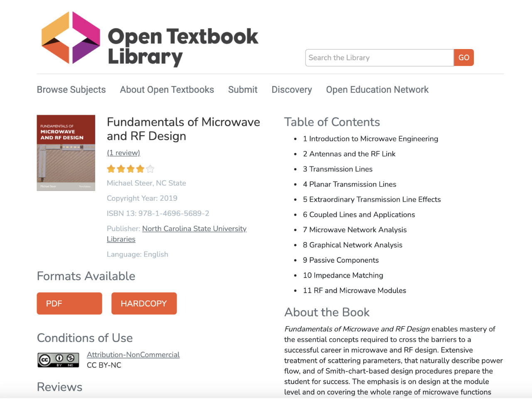Order the HARDCOPY format
The height and width of the screenshot is (399, 532).
[144, 303]
